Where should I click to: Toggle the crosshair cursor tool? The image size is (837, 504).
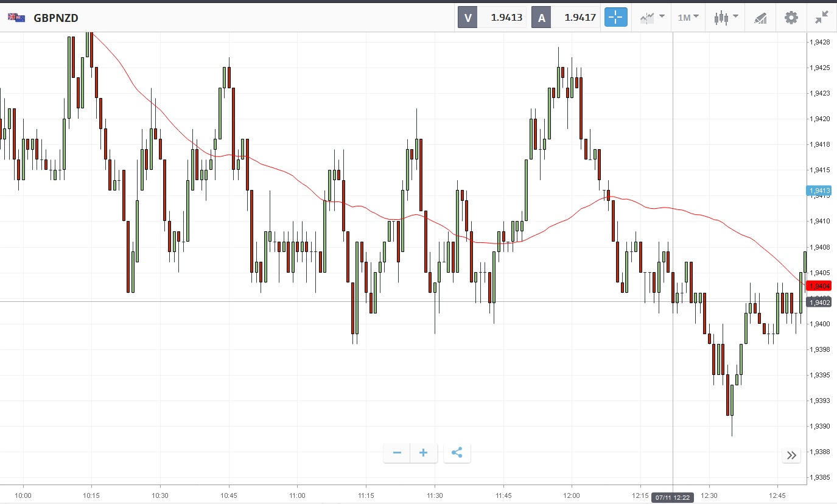615,17
